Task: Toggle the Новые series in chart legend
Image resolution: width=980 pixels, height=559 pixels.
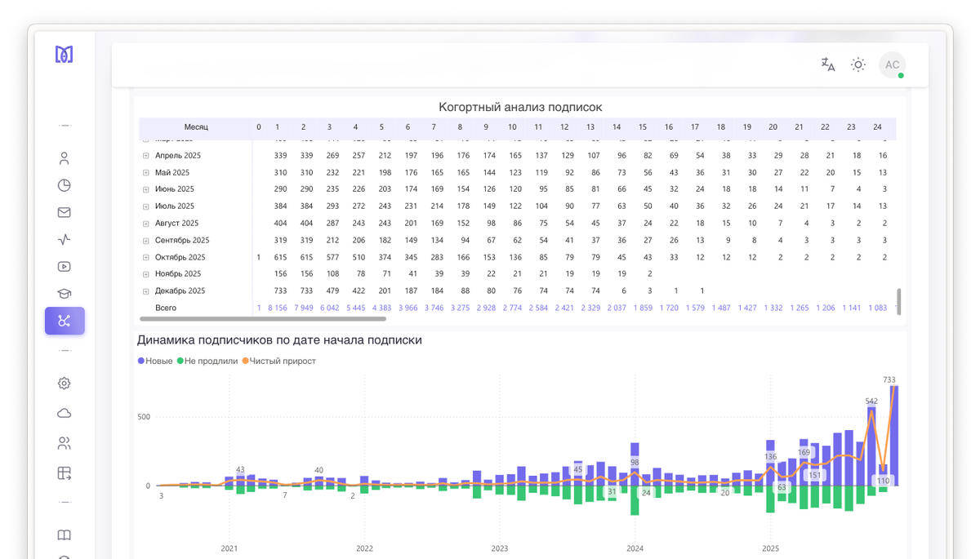Action: [x=155, y=361]
